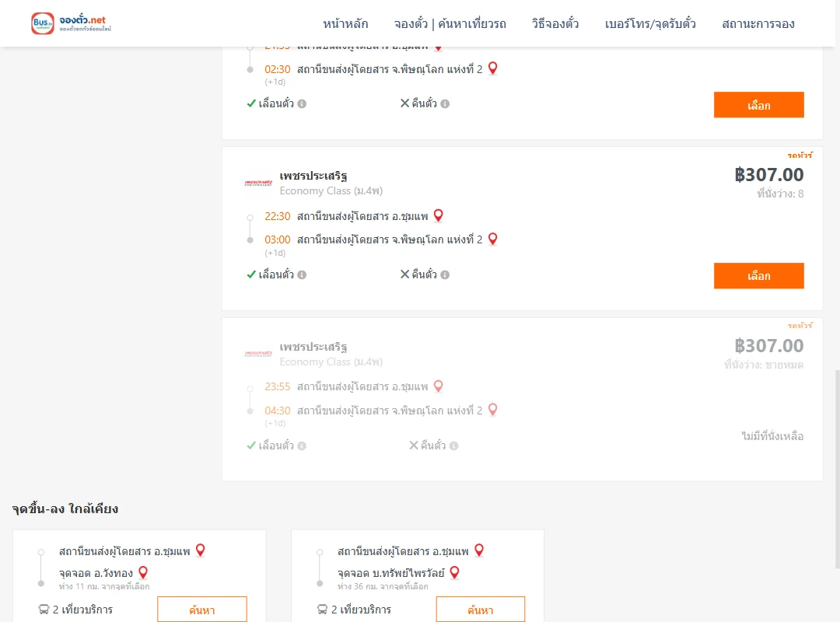Image resolution: width=840 pixels, height=622 pixels.
Task: Open สถานะการจอง menu item
Action: pyautogui.click(x=758, y=23)
